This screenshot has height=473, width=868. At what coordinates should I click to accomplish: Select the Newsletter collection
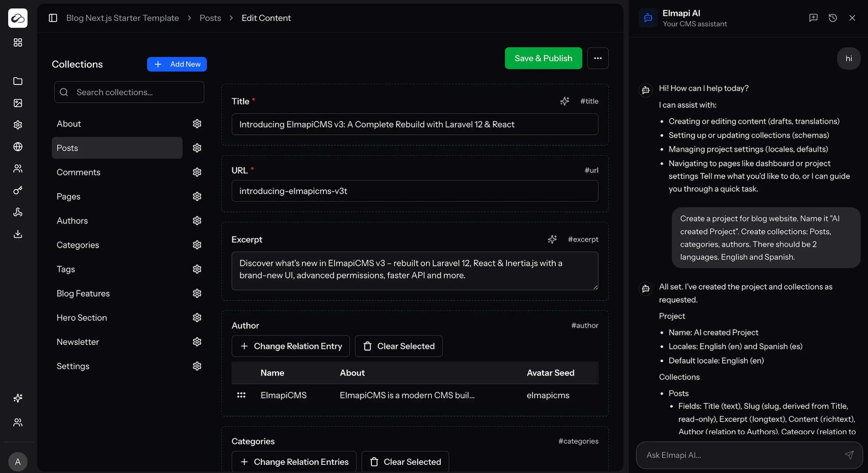click(x=117, y=342)
